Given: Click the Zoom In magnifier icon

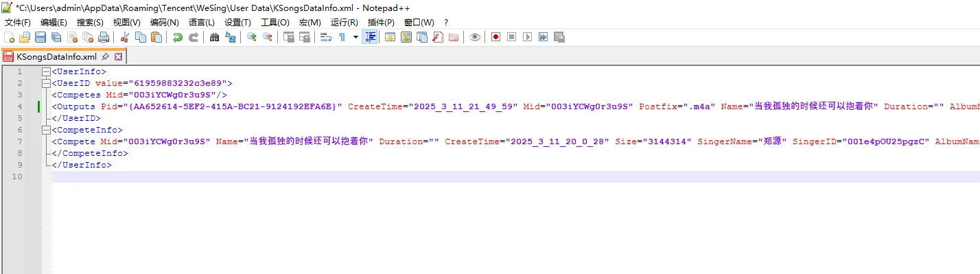Looking at the screenshot, I should tap(252, 37).
